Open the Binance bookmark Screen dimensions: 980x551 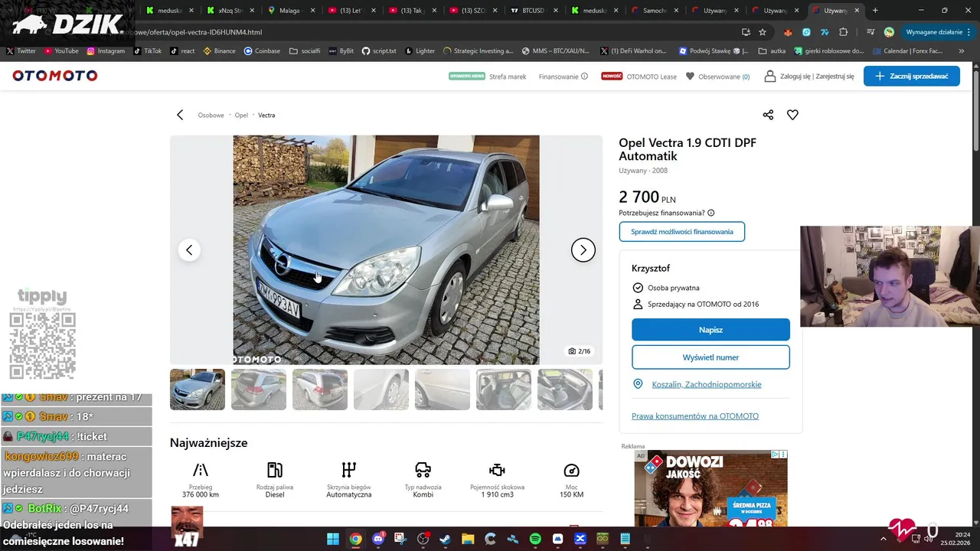[219, 51]
